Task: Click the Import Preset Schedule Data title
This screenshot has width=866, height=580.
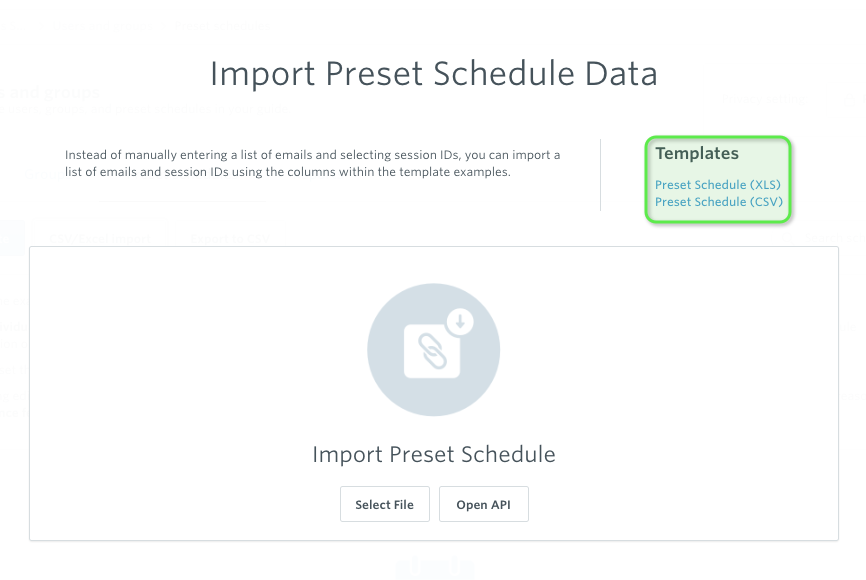Action: [x=434, y=73]
